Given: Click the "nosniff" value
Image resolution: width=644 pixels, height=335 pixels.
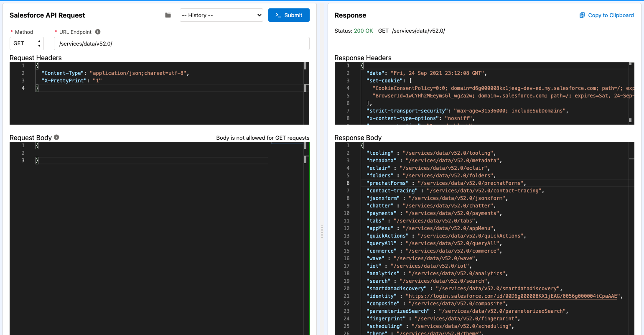Looking at the screenshot, I should [x=459, y=118].
